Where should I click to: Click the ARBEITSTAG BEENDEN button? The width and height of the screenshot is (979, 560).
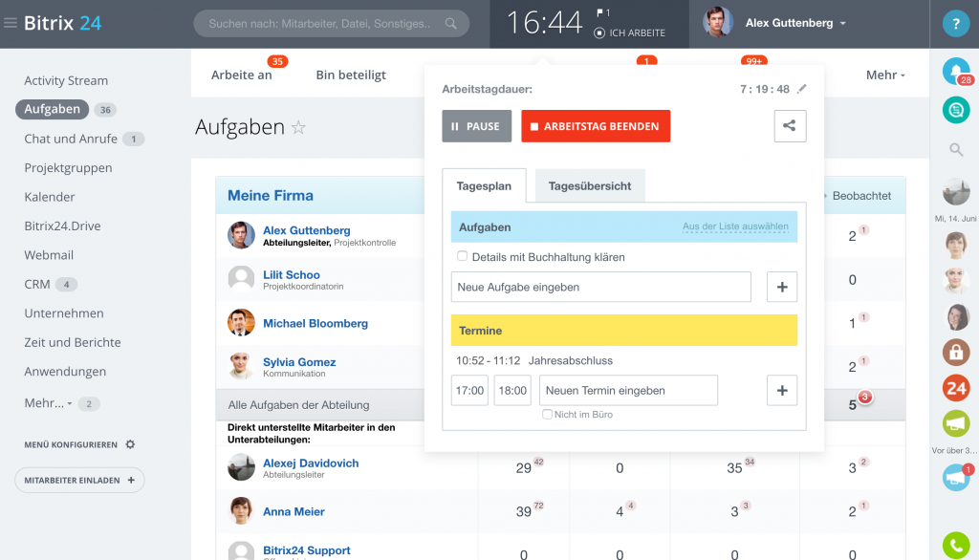pyautogui.click(x=596, y=126)
